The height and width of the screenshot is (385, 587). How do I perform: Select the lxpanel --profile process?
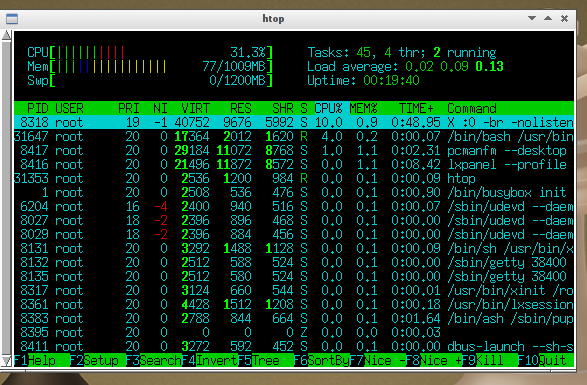click(294, 164)
